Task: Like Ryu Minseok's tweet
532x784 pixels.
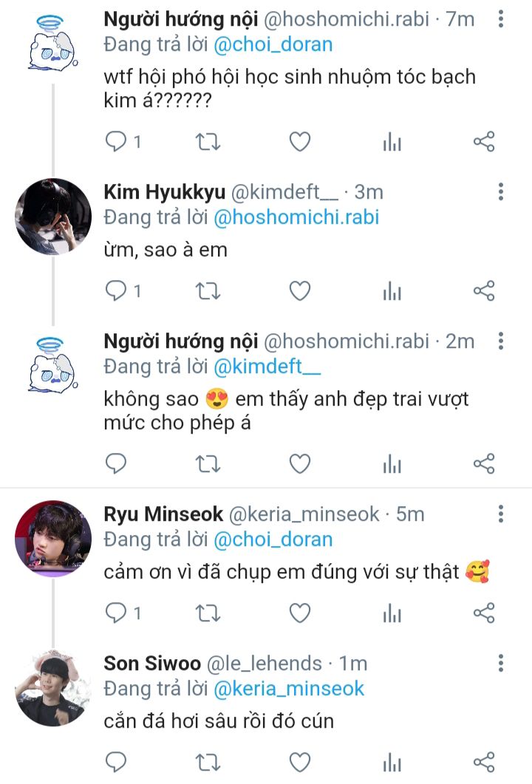Action: pos(299,613)
